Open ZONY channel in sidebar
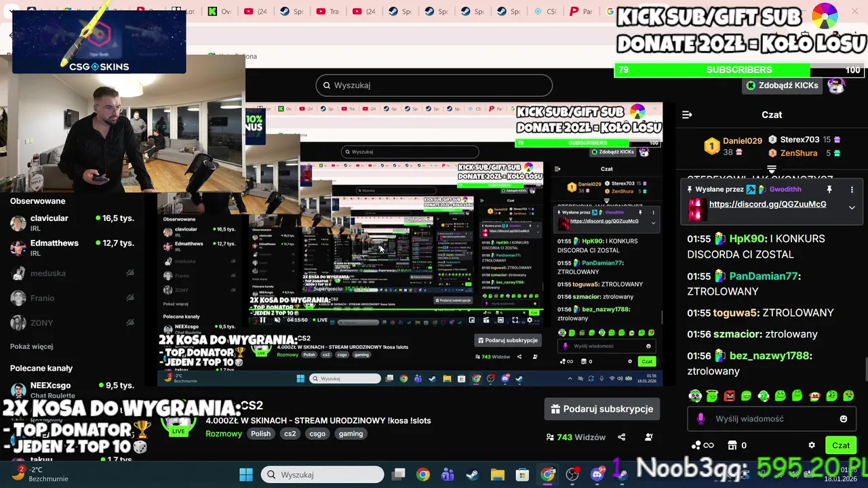Screen dimensions: 868x488 pos(72,323)
